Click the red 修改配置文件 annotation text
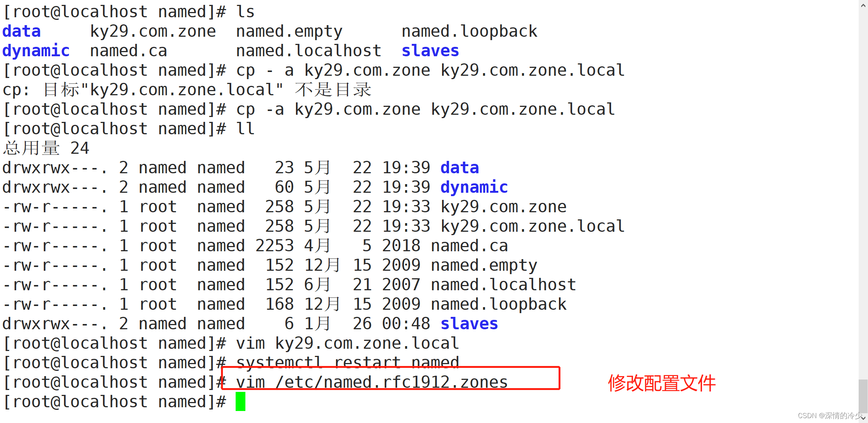Screen dimensions: 868x423 [x=662, y=383]
